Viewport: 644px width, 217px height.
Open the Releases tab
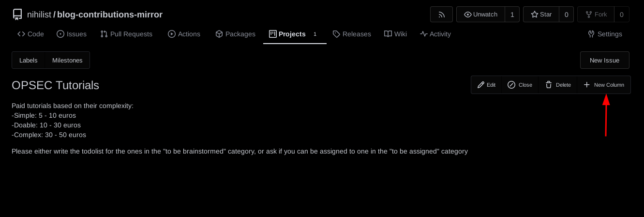point(352,34)
